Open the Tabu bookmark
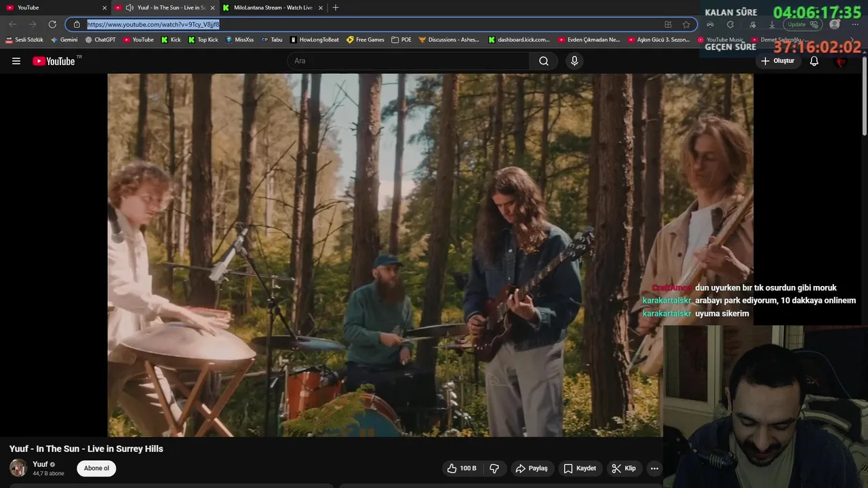The image size is (868, 488). 272,40
